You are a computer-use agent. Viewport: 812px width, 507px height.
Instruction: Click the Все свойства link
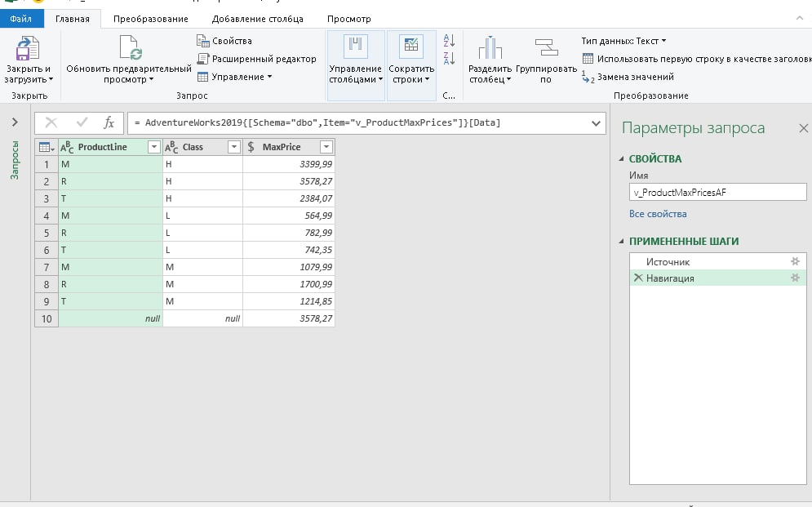[x=658, y=214]
